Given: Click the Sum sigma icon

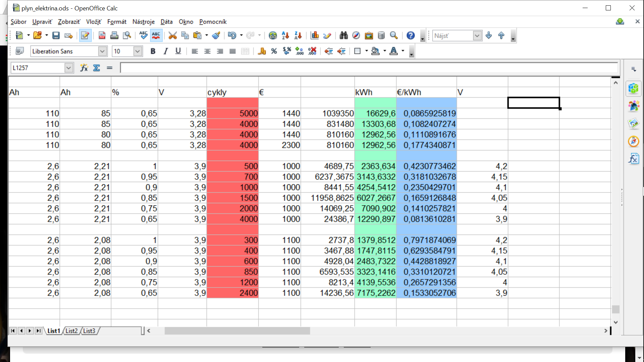Looking at the screenshot, I should [97, 68].
